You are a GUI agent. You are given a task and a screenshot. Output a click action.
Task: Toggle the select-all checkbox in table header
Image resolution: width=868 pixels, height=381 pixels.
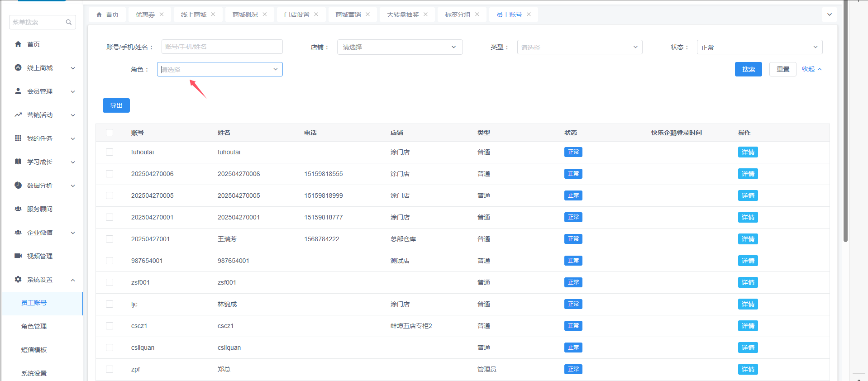point(110,133)
